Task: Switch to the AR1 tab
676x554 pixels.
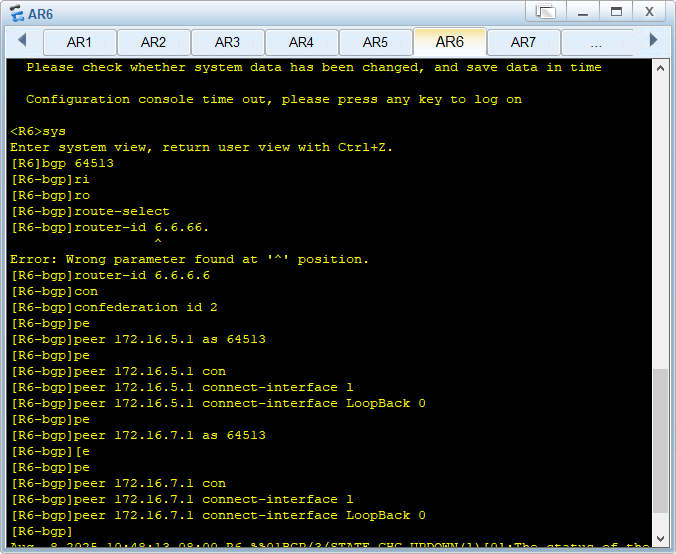Action: pos(80,42)
